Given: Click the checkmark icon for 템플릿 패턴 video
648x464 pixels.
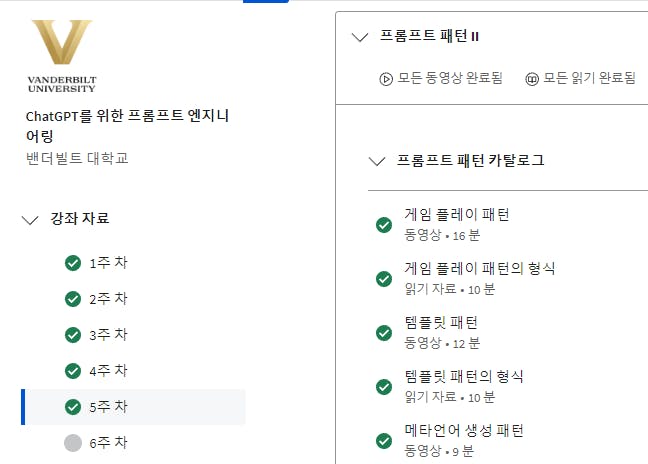Looking at the screenshot, I should [384, 333].
